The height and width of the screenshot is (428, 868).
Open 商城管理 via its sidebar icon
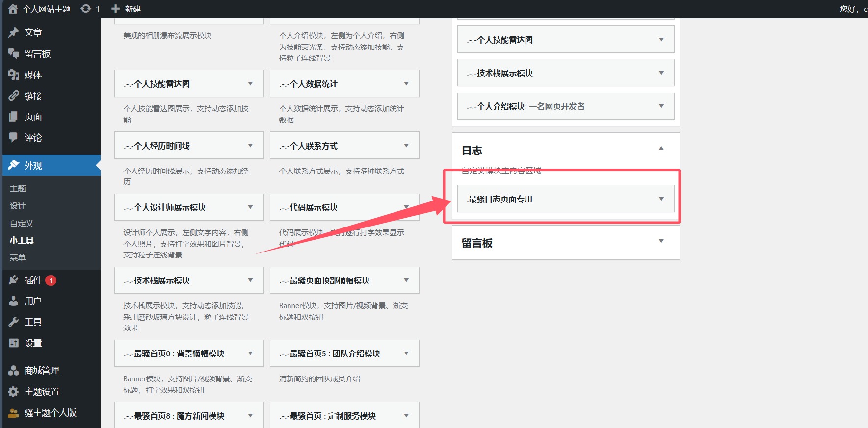(14, 370)
